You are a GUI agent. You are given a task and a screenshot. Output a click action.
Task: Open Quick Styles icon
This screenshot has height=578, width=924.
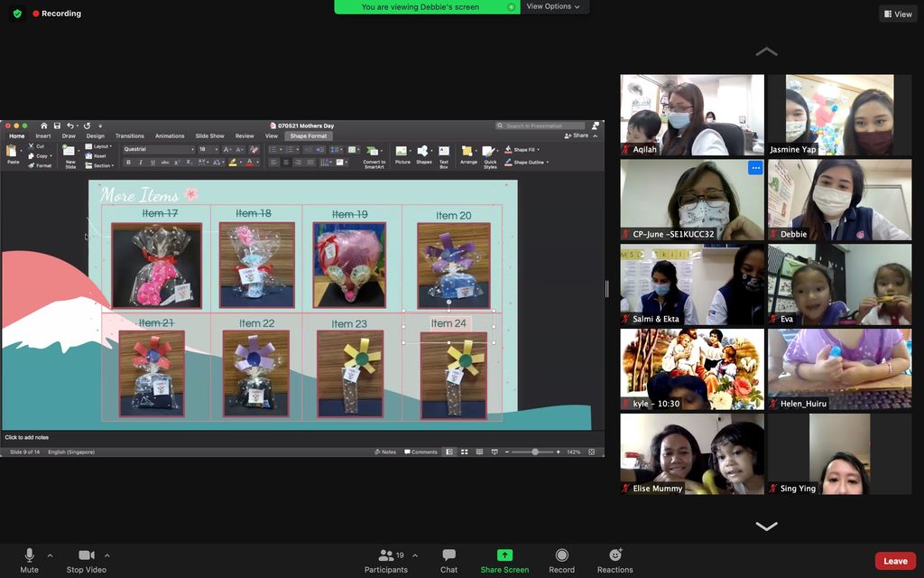[488, 152]
